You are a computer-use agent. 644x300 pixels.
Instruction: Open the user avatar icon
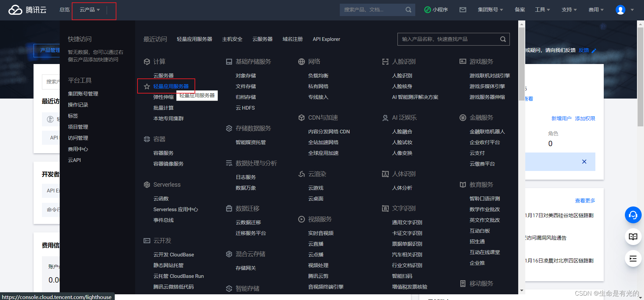[x=621, y=10]
